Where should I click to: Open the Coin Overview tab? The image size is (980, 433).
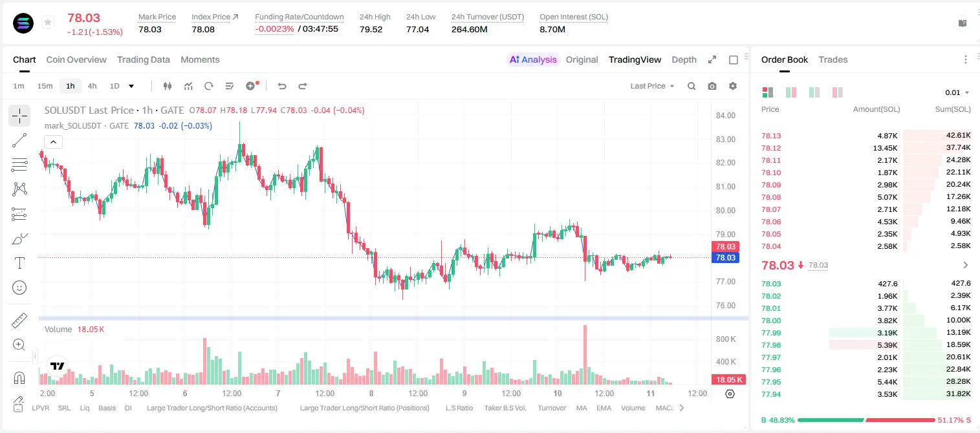point(76,59)
